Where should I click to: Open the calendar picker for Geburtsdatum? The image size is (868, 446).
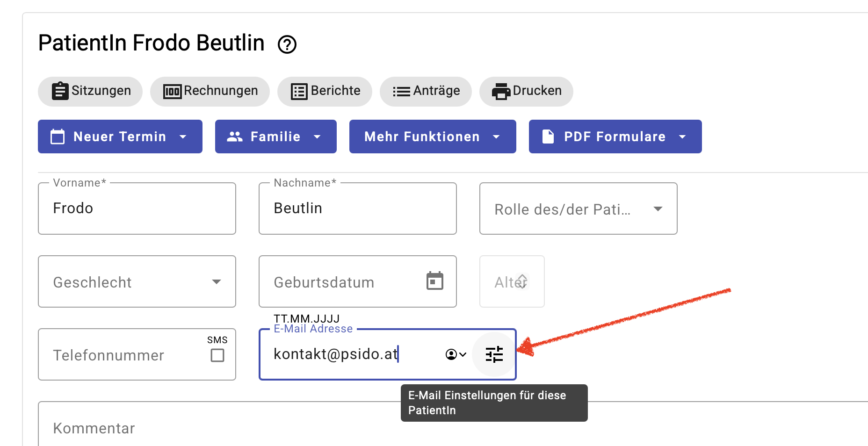435,281
